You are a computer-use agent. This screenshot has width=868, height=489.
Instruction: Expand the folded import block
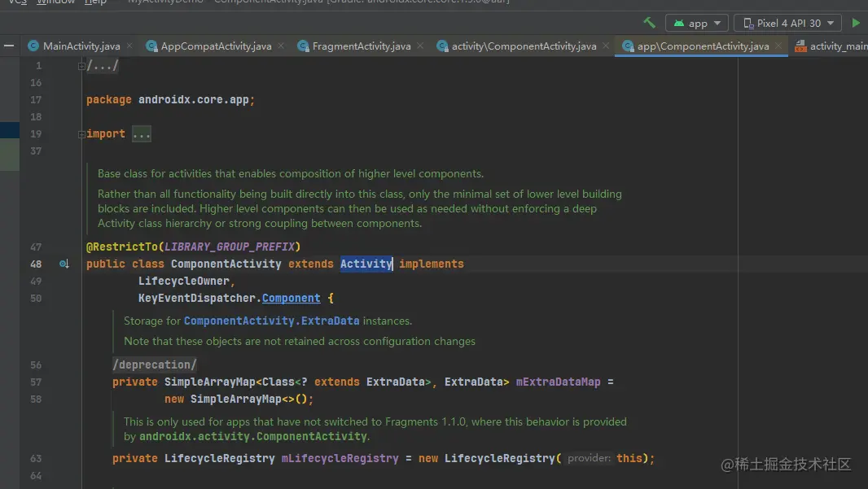(x=81, y=134)
